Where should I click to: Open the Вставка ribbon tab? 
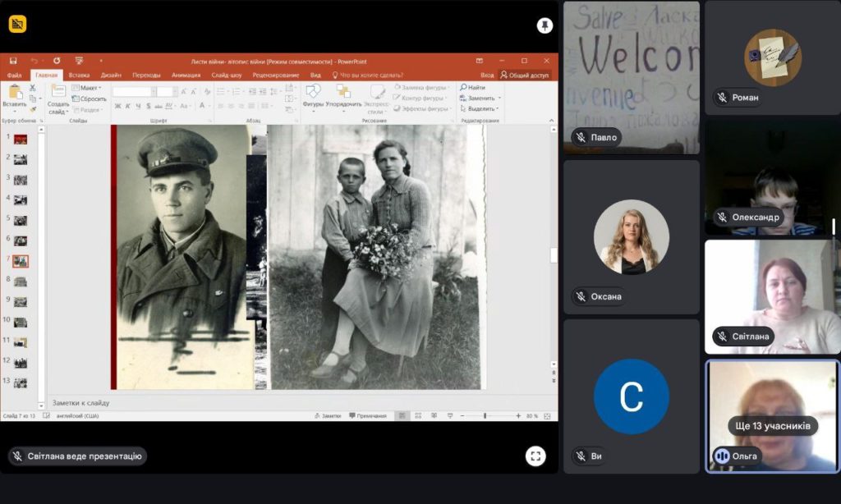tap(80, 75)
